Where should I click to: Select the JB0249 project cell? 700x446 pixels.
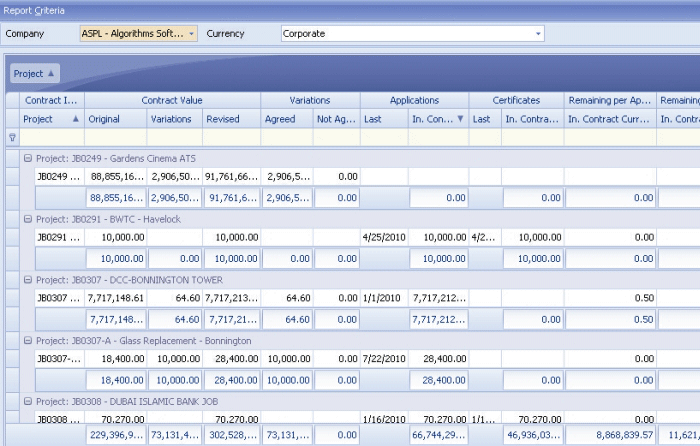click(59, 176)
